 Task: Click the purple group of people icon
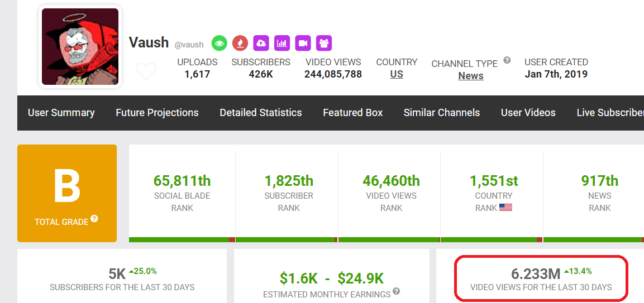coord(324,43)
